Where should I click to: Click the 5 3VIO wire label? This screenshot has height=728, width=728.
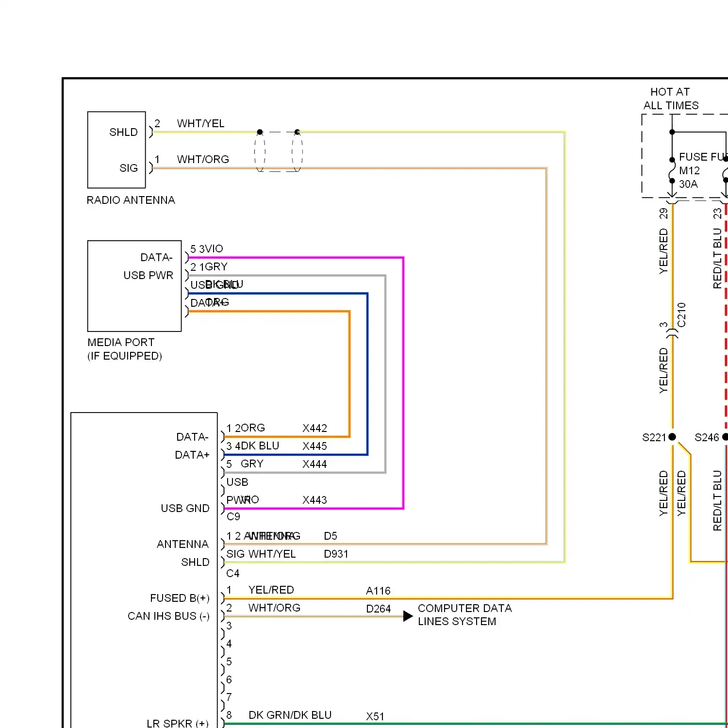tap(206, 248)
